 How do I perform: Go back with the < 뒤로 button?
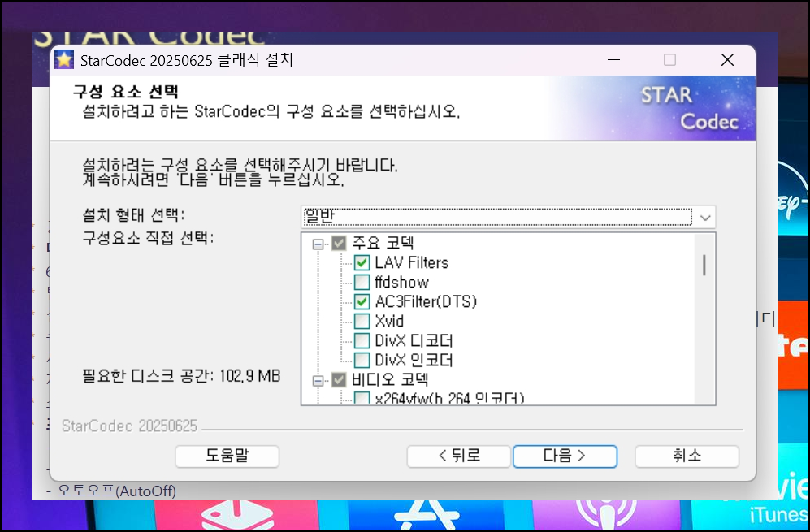coord(459,456)
